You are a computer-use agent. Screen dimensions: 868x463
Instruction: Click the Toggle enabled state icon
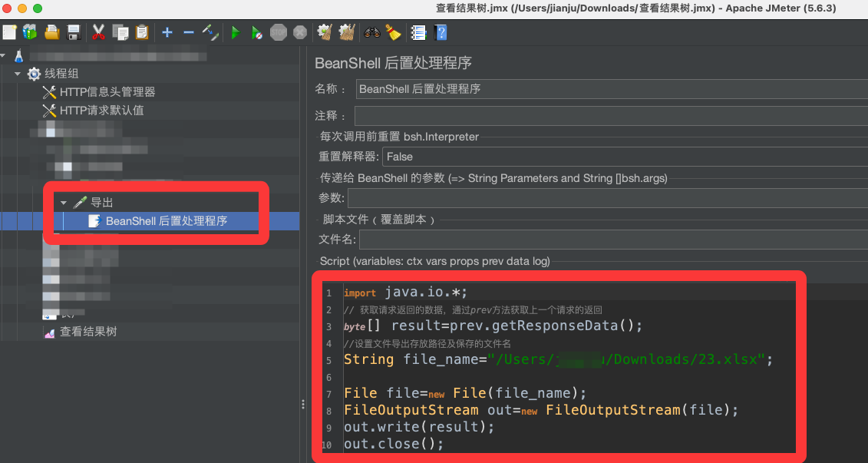[210, 32]
